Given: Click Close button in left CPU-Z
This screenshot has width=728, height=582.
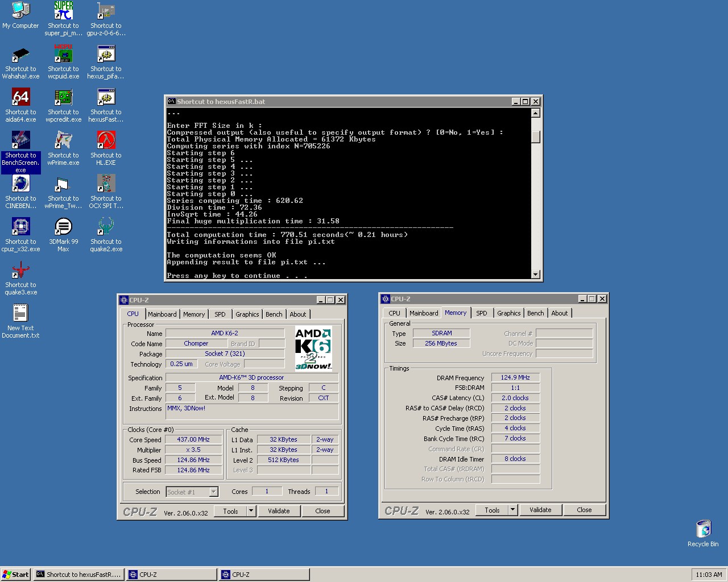Looking at the screenshot, I should [322, 511].
